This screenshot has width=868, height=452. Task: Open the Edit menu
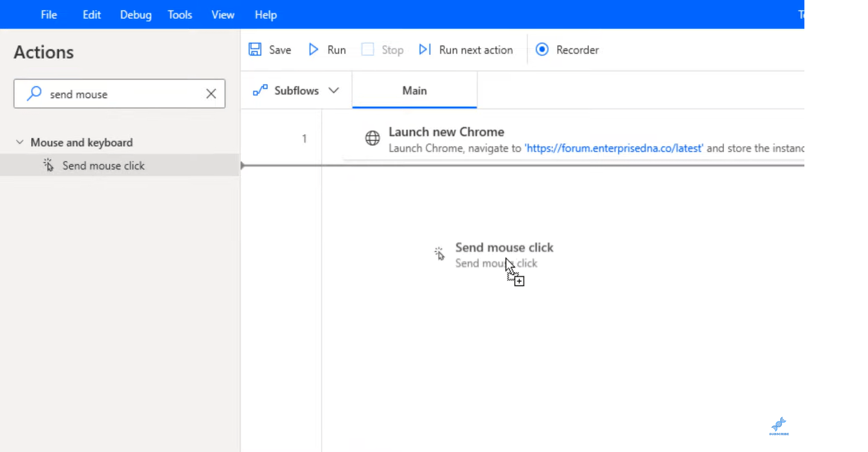click(92, 15)
